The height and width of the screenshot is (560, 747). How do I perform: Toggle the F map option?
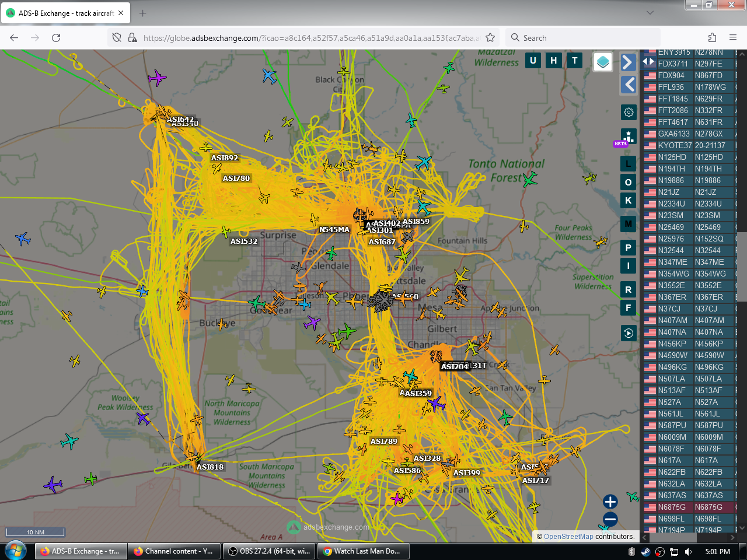click(x=629, y=307)
